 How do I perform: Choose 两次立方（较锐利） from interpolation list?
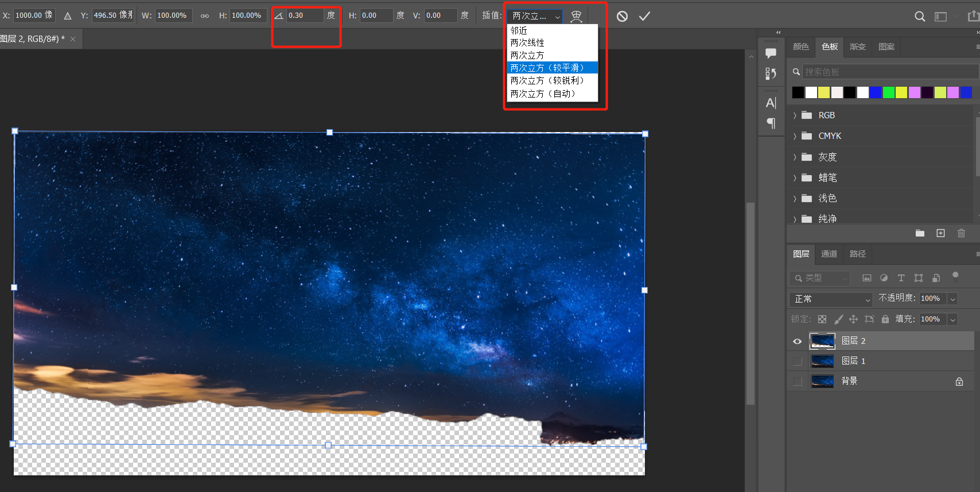[547, 81]
